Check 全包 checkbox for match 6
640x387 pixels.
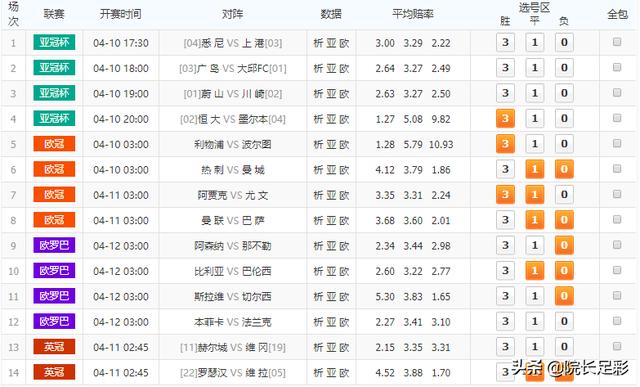click(x=617, y=169)
